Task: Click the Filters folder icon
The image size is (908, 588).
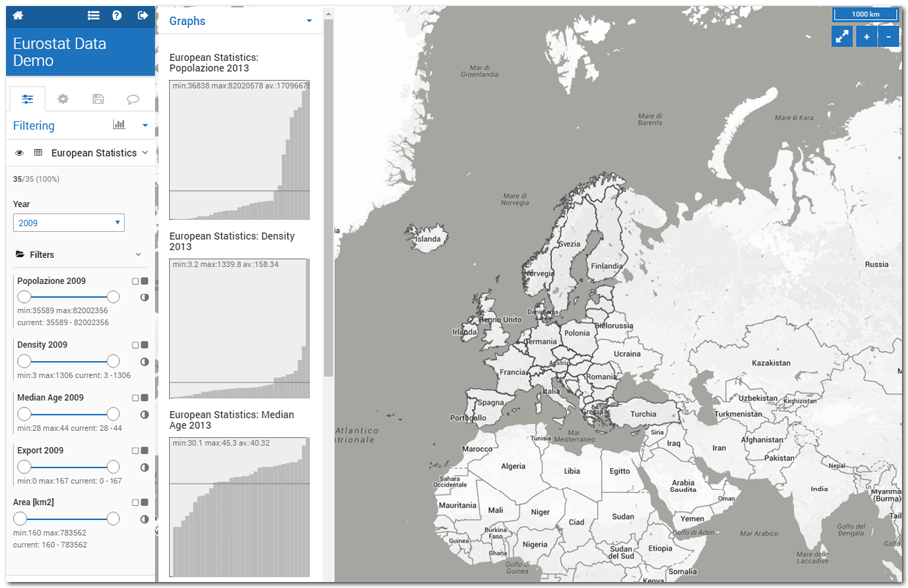Action: pos(20,254)
